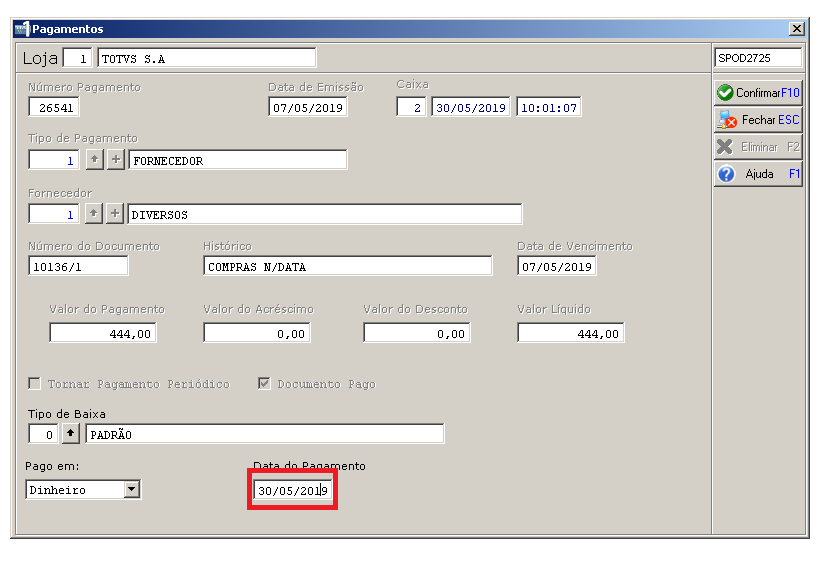
Task: Click the Data do Pagamento field
Action: pyautogui.click(x=293, y=490)
